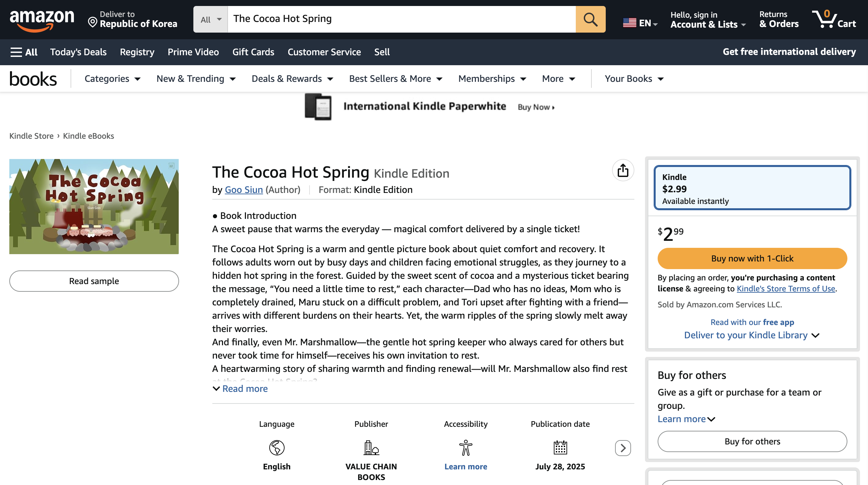The image size is (868, 485).
Task: Click Kindle eBooks breadcrumb
Action: (x=89, y=136)
